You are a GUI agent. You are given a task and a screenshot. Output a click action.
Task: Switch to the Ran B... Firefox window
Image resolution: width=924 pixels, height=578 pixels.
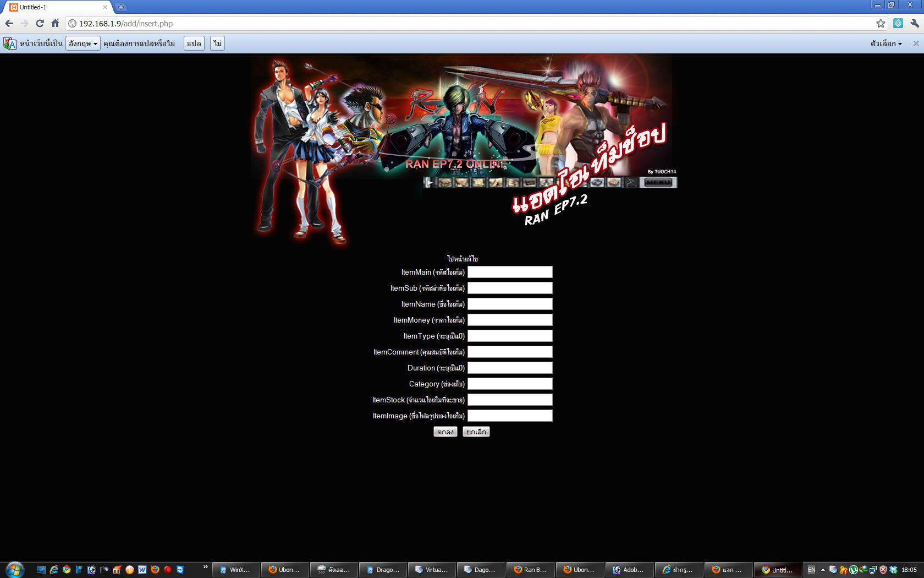pyautogui.click(x=531, y=570)
